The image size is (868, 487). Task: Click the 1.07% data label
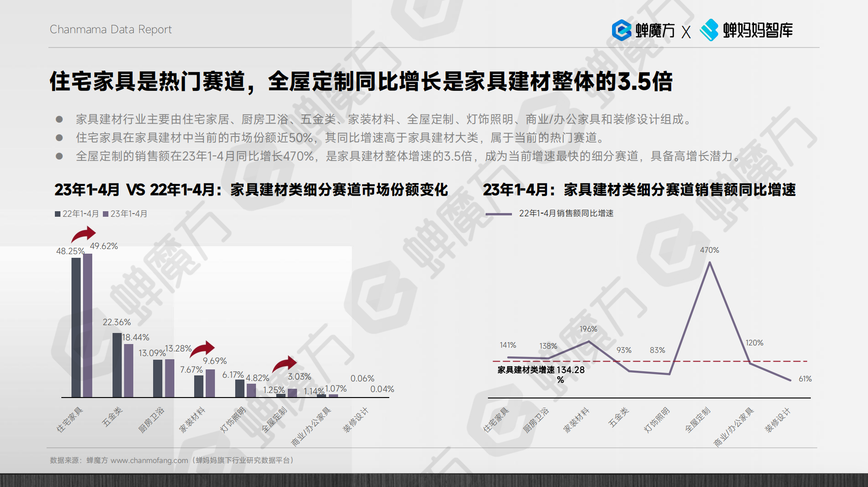[x=336, y=389]
